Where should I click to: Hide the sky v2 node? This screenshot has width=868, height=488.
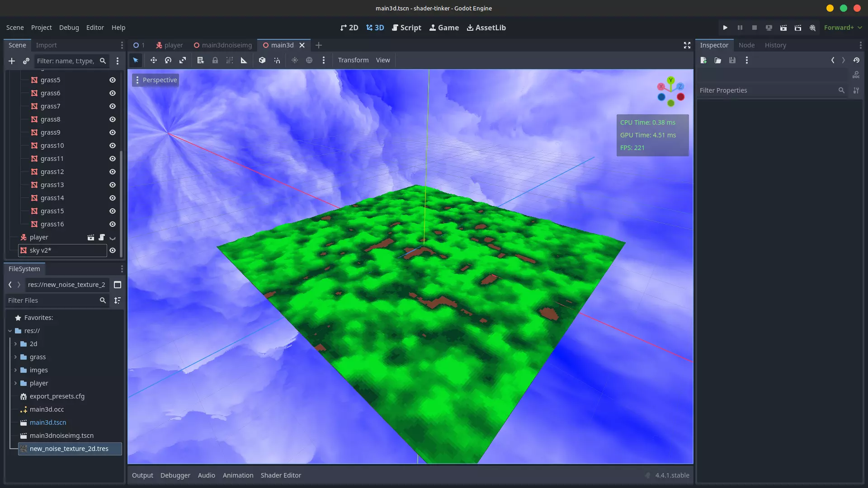pos(113,250)
